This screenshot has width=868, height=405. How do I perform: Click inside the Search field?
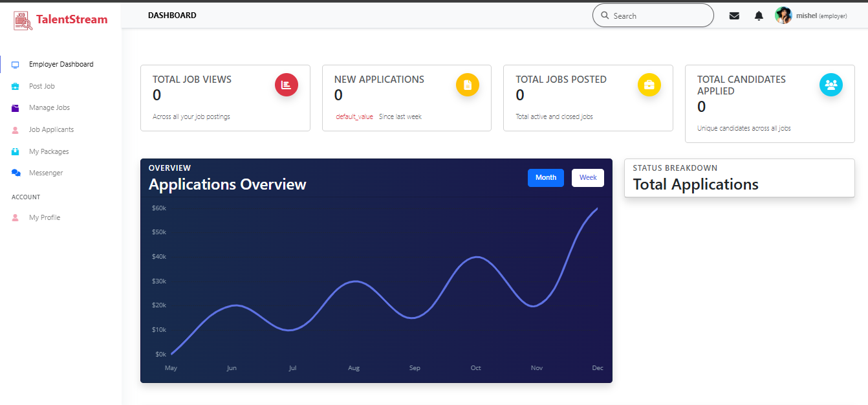pyautogui.click(x=653, y=15)
